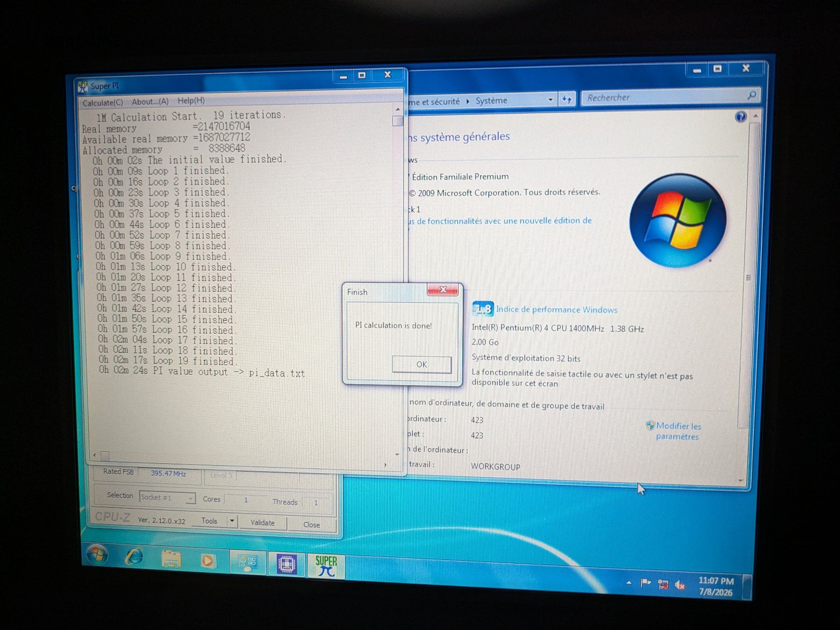This screenshot has width=840, height=630.
Task: Open Windows Explorer folder icon in taskbar
Action: point(171,559)
